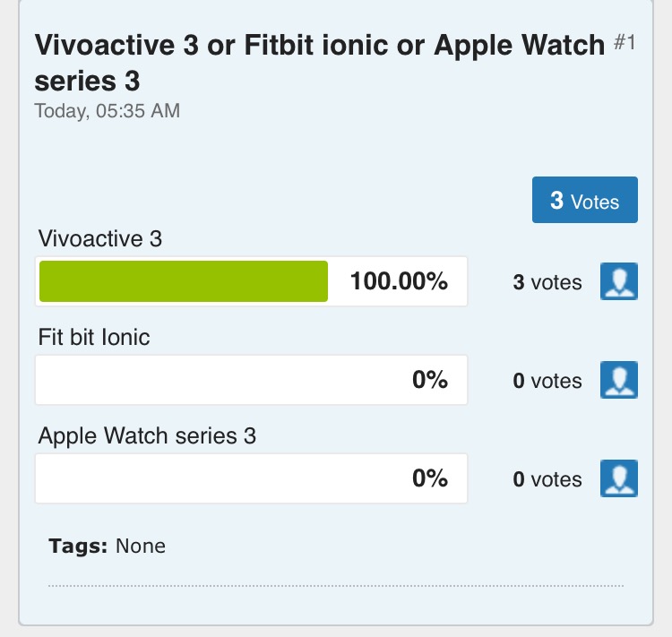Viewport: 672px width, 637px height.
Task: Click the blue 3 Votes button
Action: click(x=584, y=200)
